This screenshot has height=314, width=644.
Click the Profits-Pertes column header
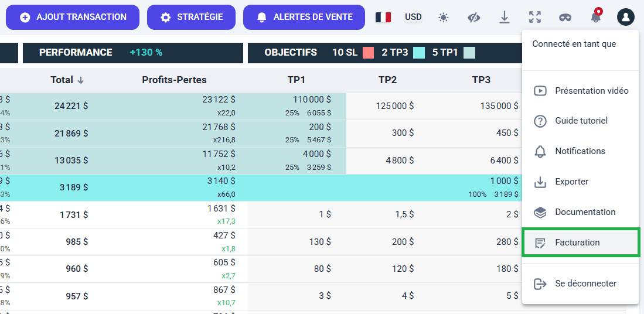click(174, 80)
